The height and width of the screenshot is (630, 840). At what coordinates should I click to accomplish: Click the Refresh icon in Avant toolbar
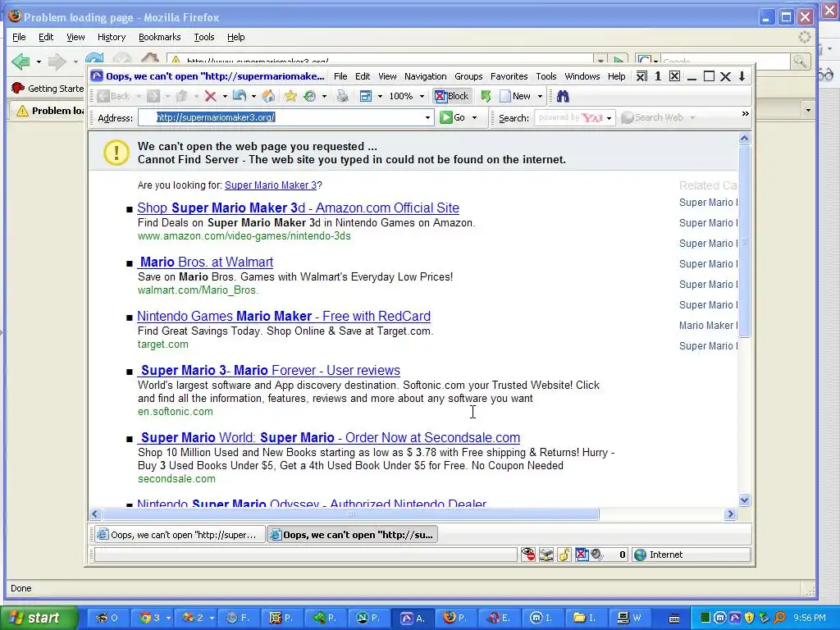coord(240,96)
